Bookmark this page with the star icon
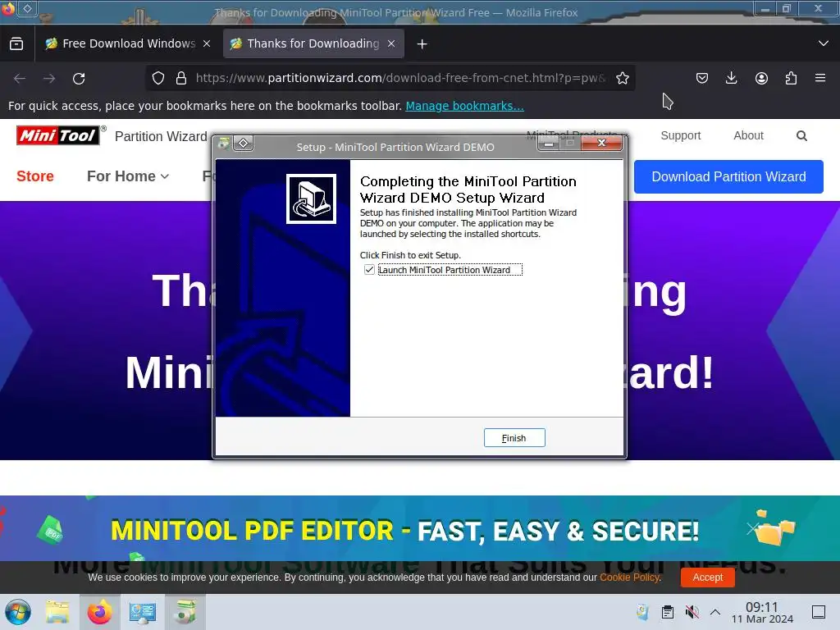840x630 pixels. (622, 78)
